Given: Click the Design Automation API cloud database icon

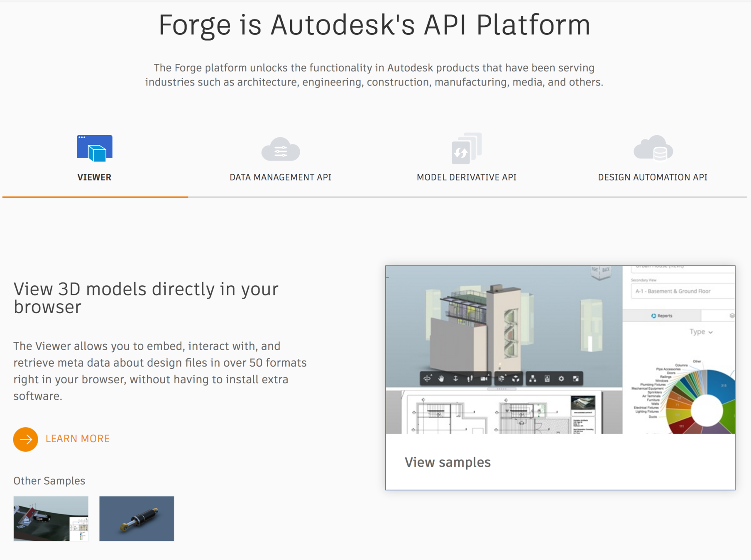Looking at the screenshot, I should pyautogui.click(x=653, y=148).
